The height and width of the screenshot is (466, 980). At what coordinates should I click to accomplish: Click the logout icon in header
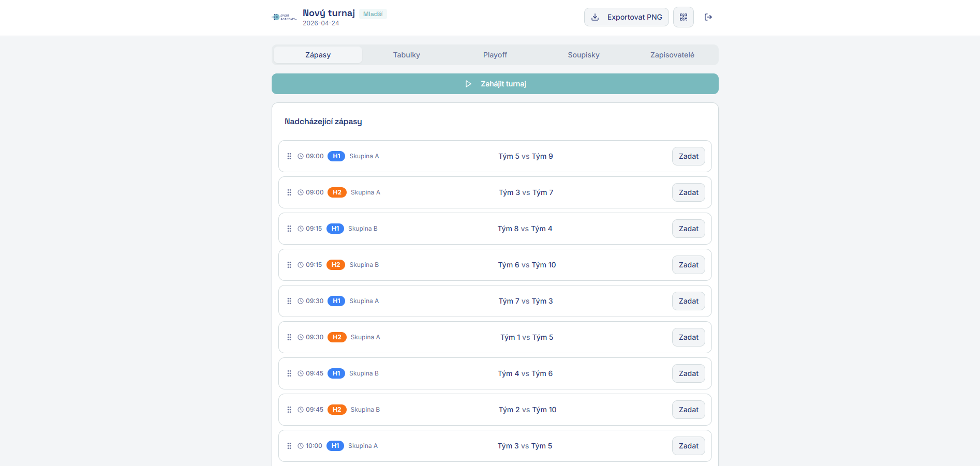coord(708,17)
